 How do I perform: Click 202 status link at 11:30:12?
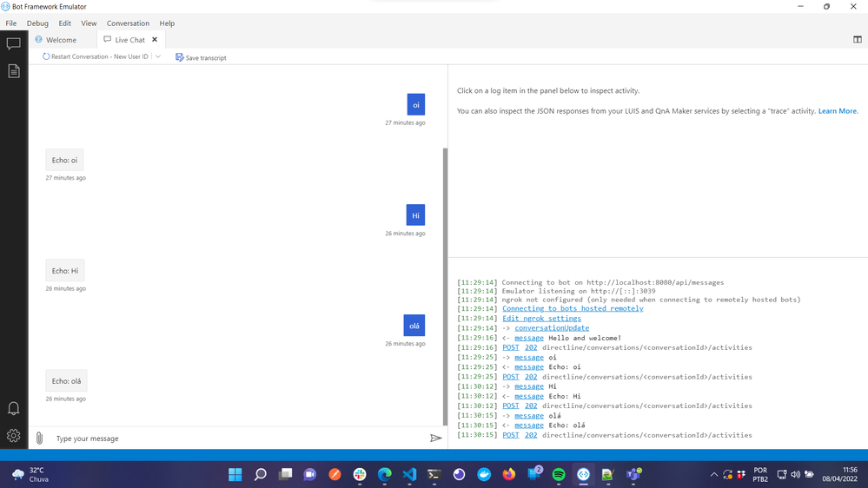[531, 406]
